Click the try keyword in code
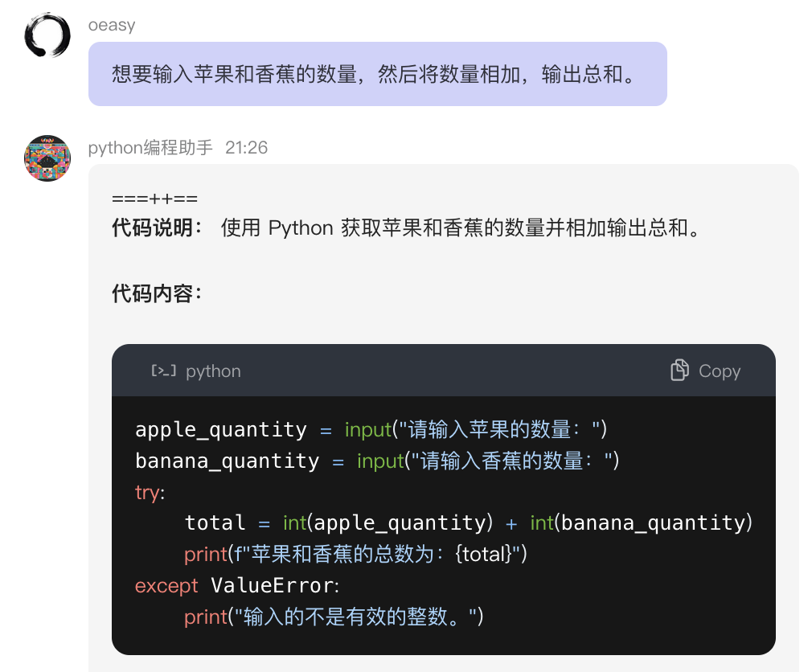812x672 pixels. click(x=149, y=492)
